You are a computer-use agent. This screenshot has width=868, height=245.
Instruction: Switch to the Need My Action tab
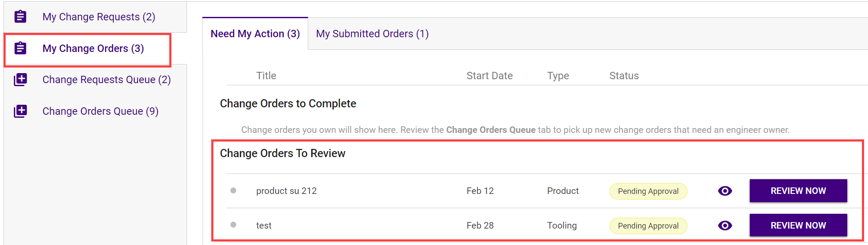tap(255, 34)
